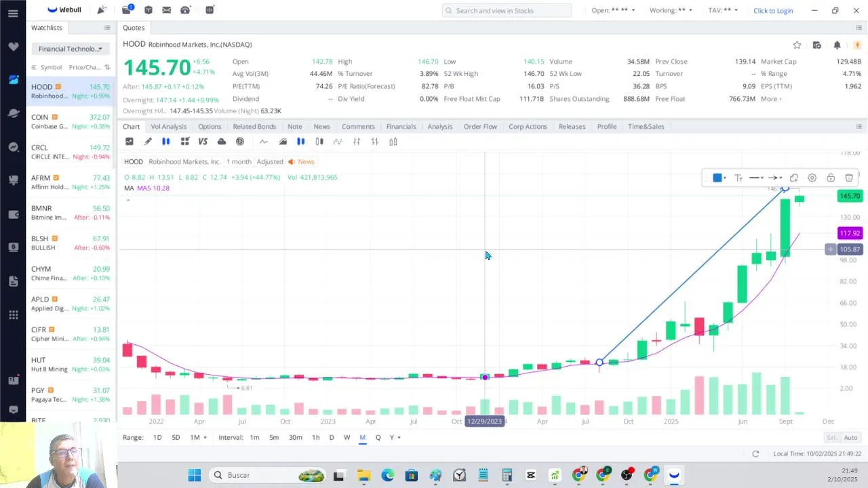The width and height of the screenshot is (868, 488).
Task: Open the Corp Actions tab
Action: (528, 127)
